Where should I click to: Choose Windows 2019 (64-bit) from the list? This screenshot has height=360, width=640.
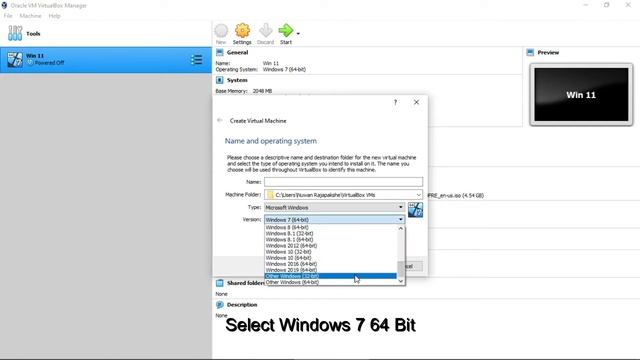tap(331, 270)
